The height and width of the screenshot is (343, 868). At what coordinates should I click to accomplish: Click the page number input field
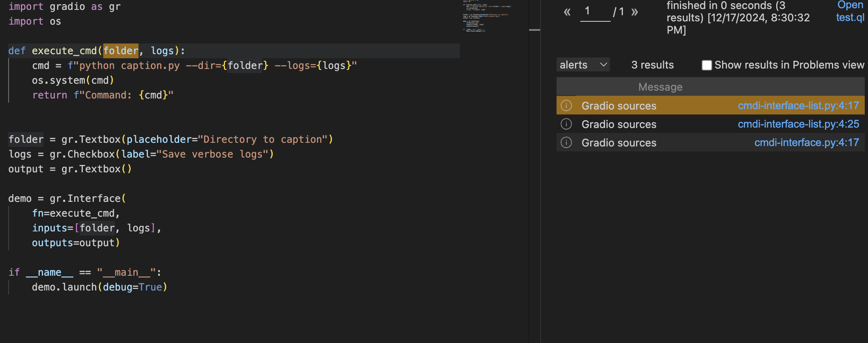pos(595,11)
